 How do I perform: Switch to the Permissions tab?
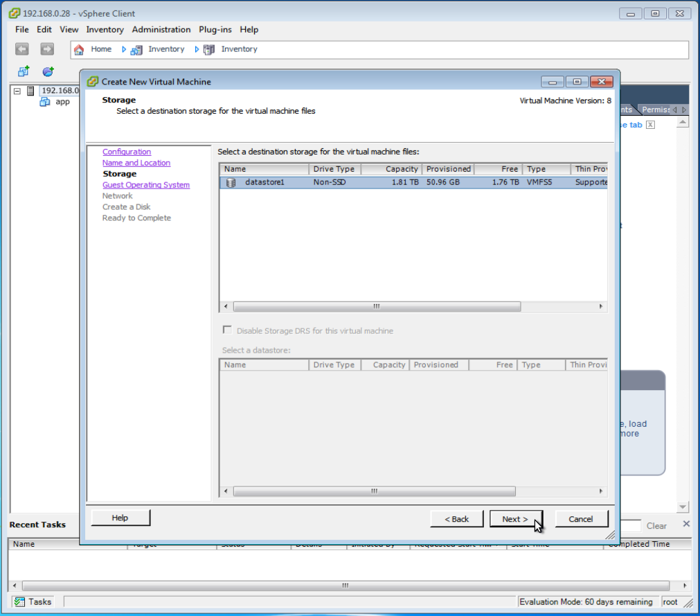click(x=656, y=109)
